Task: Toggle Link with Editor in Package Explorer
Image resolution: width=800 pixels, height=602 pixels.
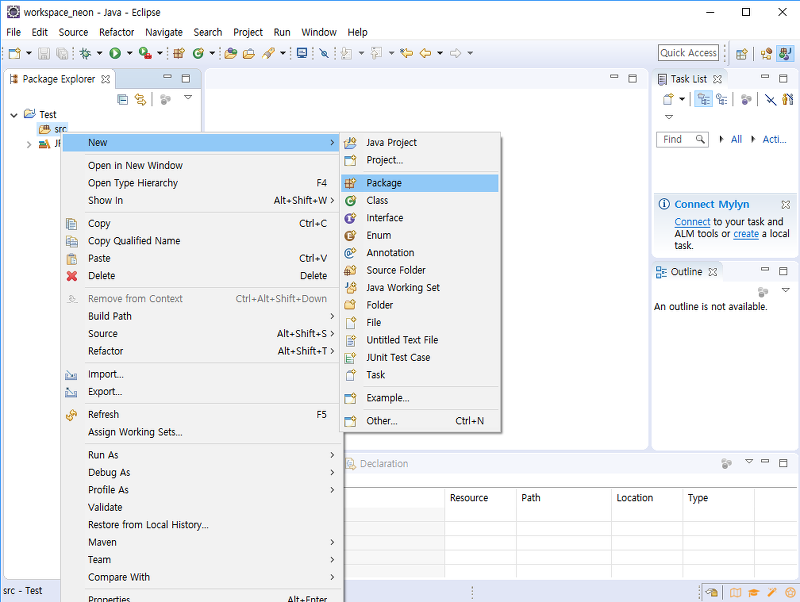Action: 140,99
